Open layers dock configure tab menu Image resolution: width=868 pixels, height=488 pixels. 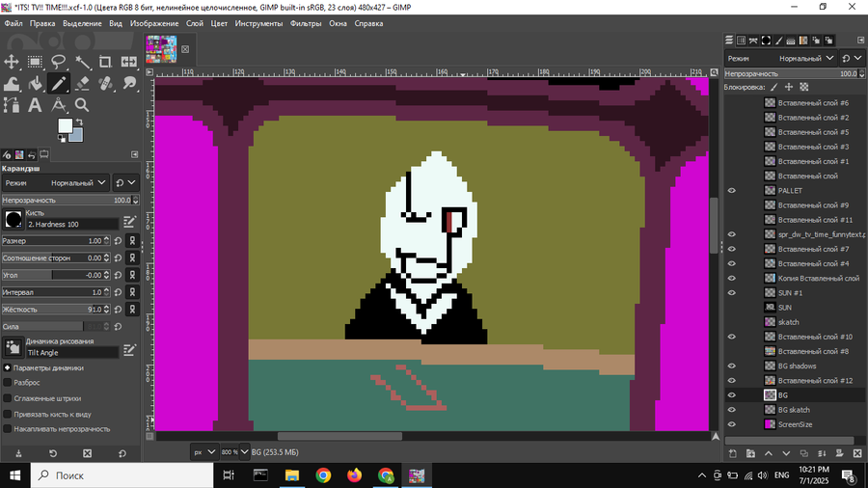tap(860, 40)
